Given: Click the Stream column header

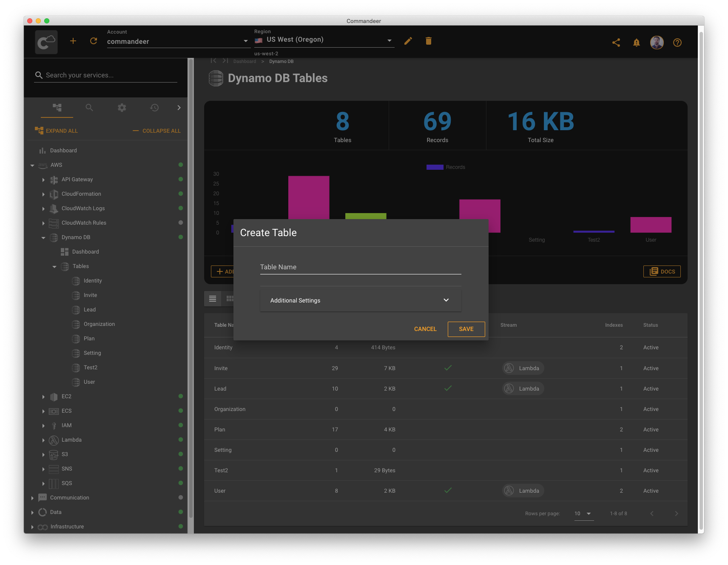Looking at the screenshot, I should [x=509, y=325].
